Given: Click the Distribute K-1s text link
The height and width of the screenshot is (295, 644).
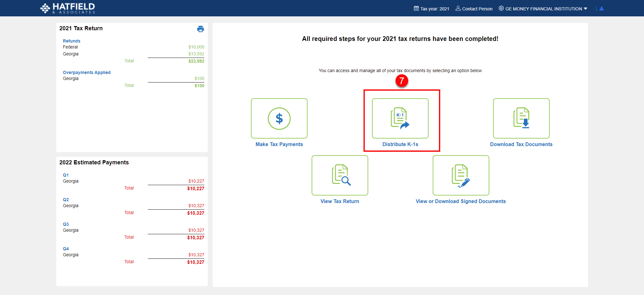Looking at the screenshot, I should 400,144.
